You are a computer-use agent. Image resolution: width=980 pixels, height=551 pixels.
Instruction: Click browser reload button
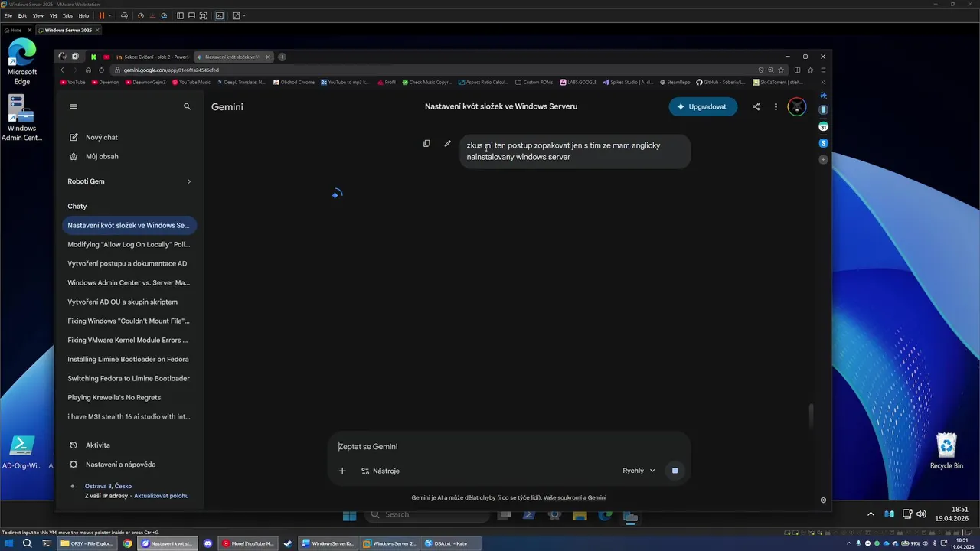tap(102, 70)
